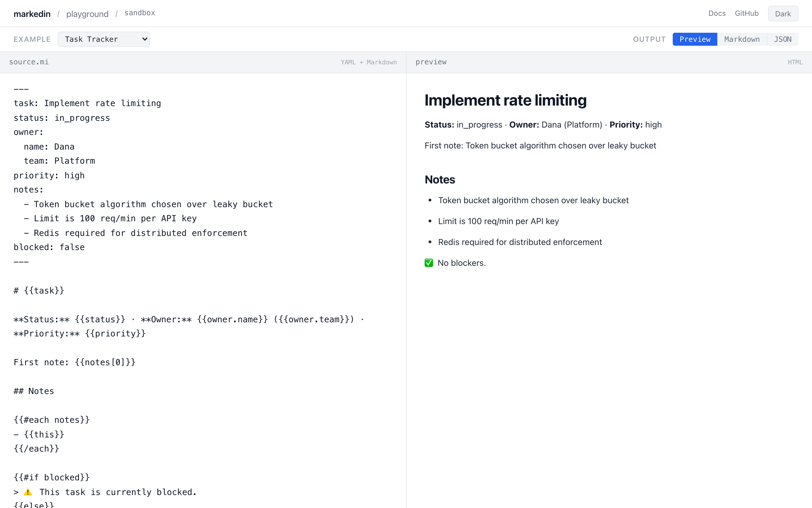This screenshot has width=812, height=508.
Task: Click 'Redis required for distributed enforcement' preview bullet
Action: [x=520, y=242]
